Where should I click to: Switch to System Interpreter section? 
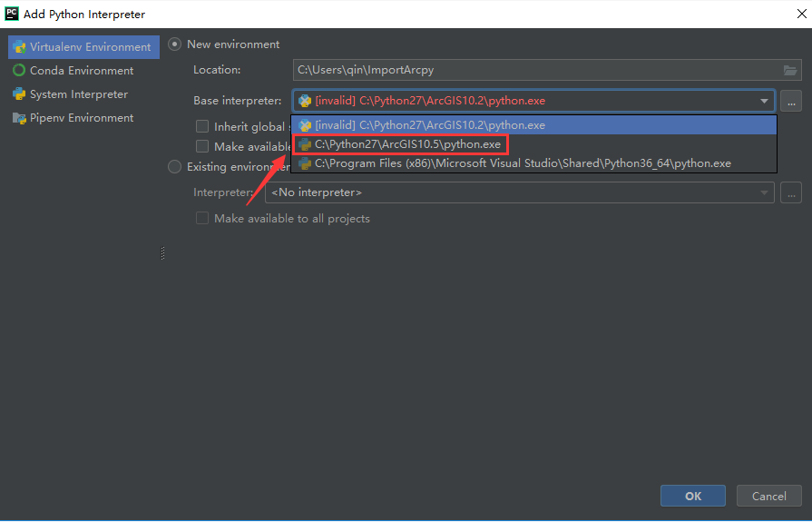pos(78,94)
